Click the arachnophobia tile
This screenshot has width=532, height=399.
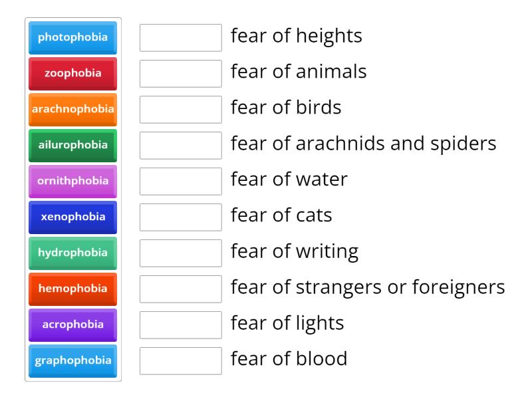[x=72, y=110]
